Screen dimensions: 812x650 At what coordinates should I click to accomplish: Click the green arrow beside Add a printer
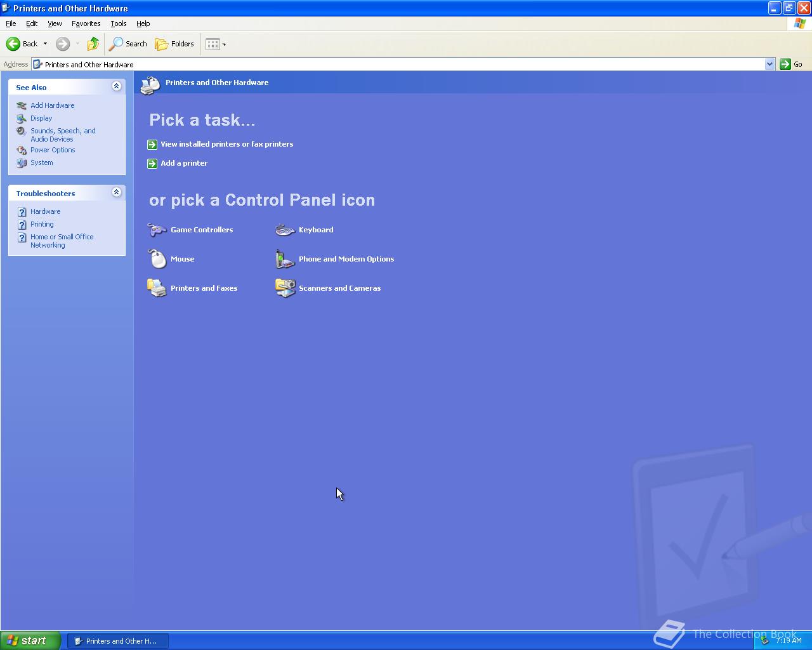coord(152,164)
